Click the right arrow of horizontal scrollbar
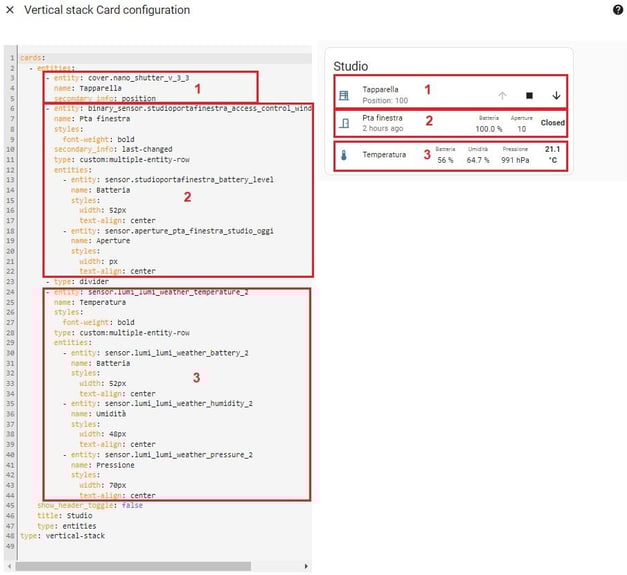The image size is (627, 575). [x=306, y=566]
